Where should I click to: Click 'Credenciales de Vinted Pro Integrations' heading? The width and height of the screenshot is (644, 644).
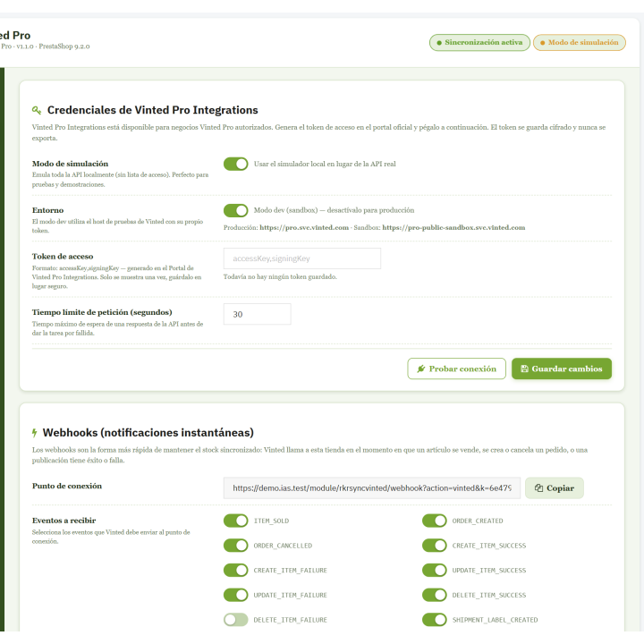click(152, 110)
